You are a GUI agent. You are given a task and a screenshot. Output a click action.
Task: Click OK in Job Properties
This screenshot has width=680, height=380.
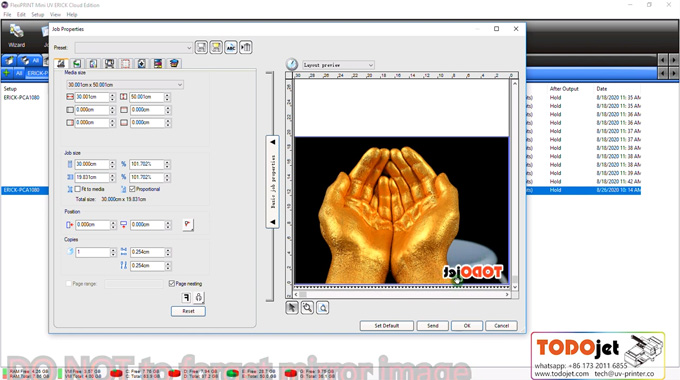pos(467,326)
